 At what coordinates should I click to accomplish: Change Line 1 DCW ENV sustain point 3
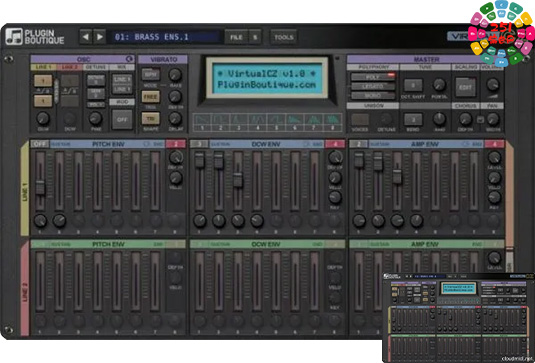(x=199, y=144)
